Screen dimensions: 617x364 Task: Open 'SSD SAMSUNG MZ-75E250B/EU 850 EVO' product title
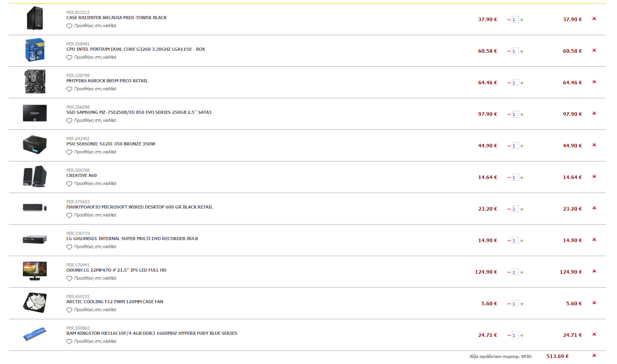(139, 112)
